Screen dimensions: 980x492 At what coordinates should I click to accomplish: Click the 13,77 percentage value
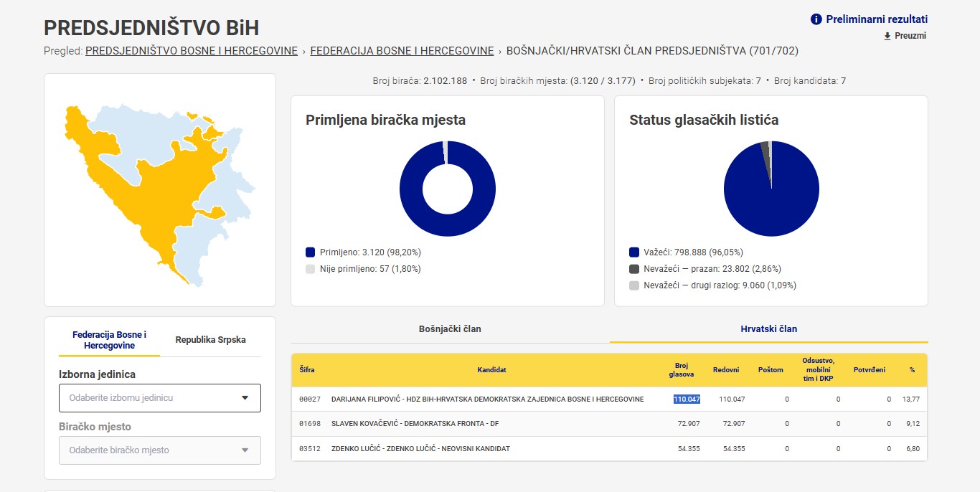(x=911, y=399)
